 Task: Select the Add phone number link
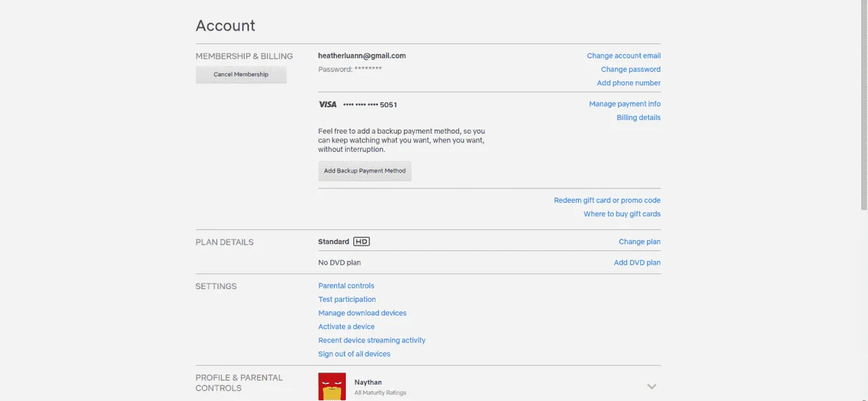[629, 83]
